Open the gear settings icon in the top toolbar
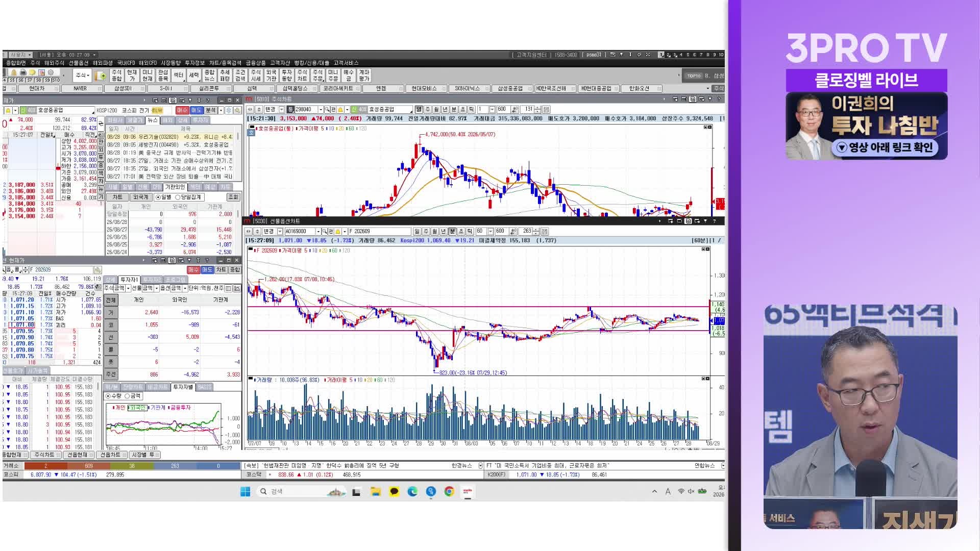Image resolution: width=980 pixels, height=551 pixels. click(x=51, y=73)
